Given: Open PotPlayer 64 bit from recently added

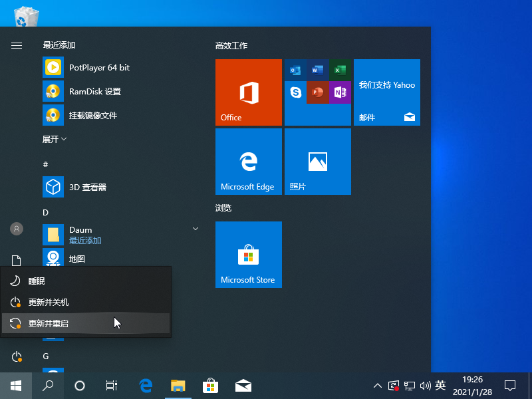Looking at the screenshot, I should [x=99, y=67].
